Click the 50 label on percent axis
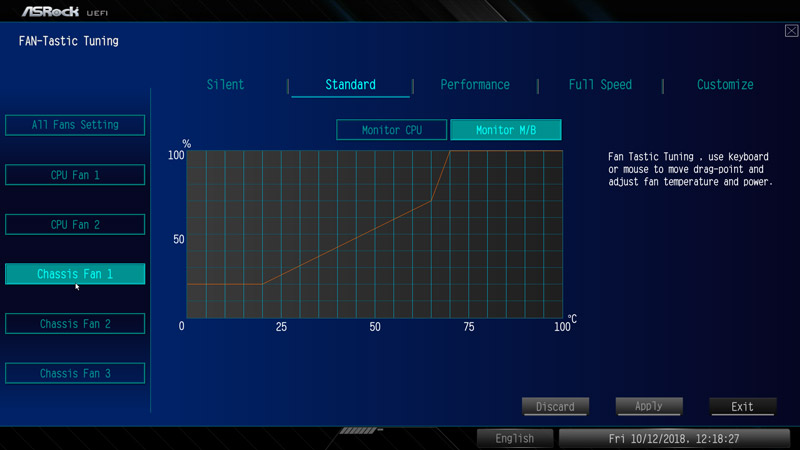The image size is (800, 450). (x=179, y=239)
